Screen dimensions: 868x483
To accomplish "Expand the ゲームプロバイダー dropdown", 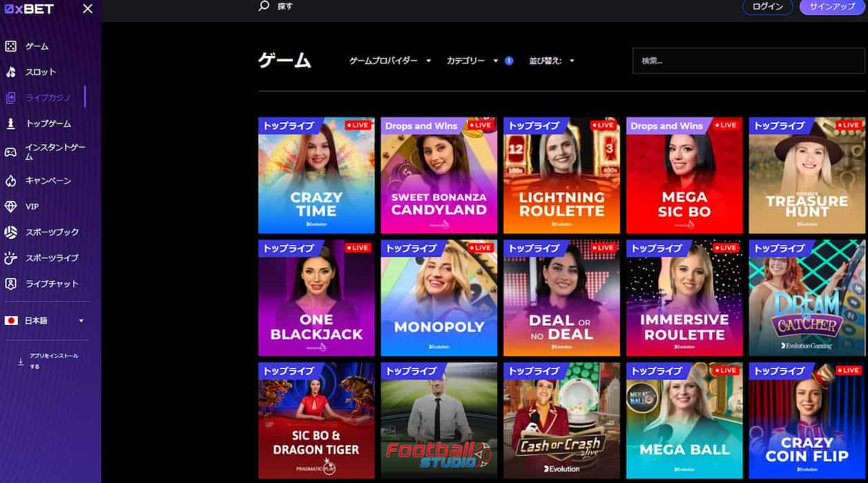I will (390, 61).
